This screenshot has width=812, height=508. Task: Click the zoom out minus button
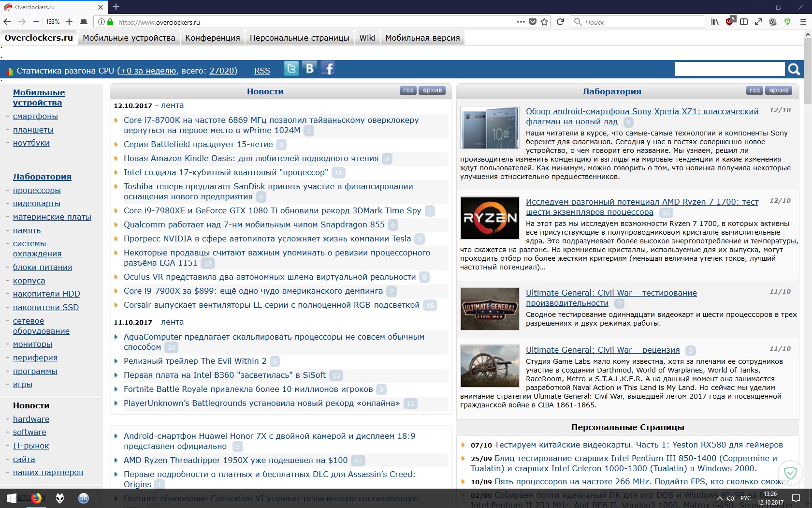[36, 22]
